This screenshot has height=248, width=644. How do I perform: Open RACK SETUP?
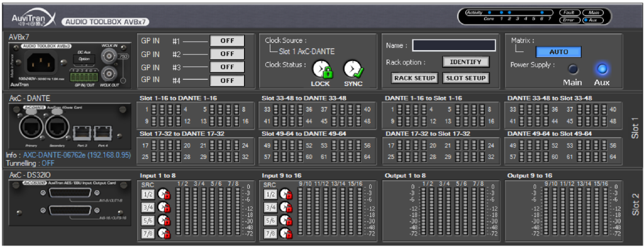tap(415, 78)
